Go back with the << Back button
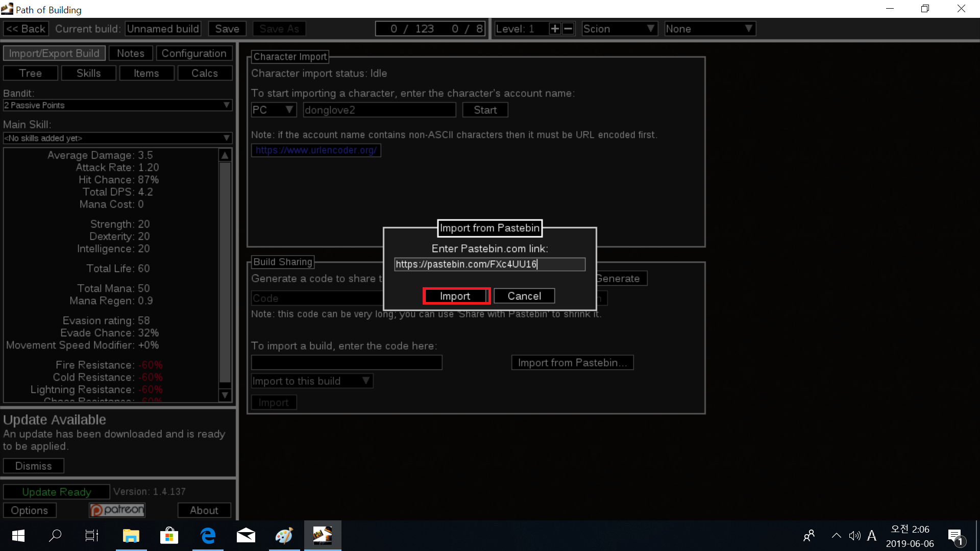 (x=26, y=29)
